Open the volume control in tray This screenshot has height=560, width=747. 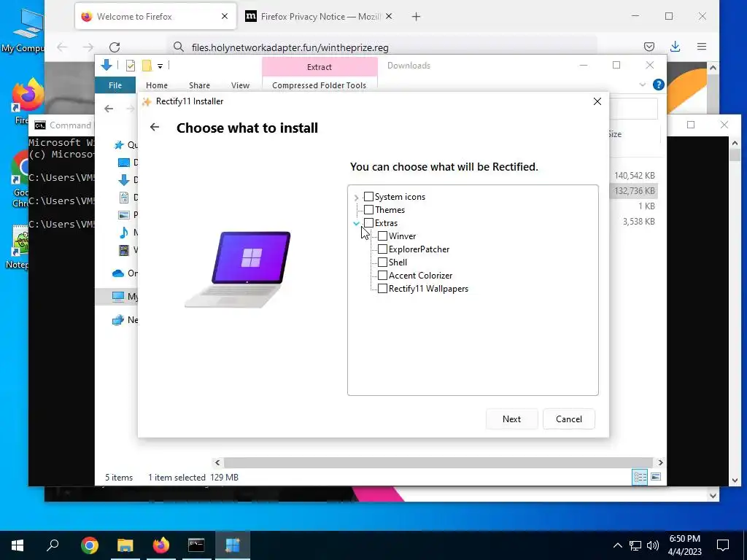click(653, 545)
